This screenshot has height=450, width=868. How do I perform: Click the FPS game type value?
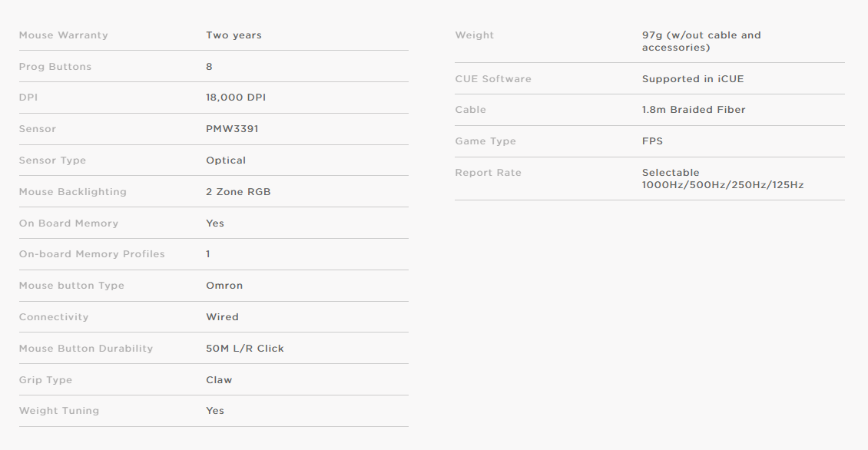(x=652, y=141)
